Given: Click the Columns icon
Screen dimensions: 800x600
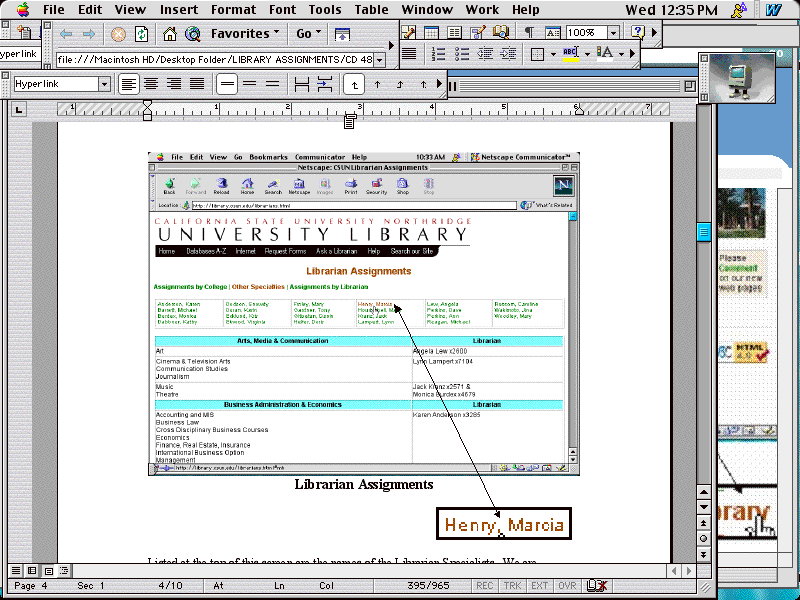Looking at the screenshot, I should click(x=454, y=33).
